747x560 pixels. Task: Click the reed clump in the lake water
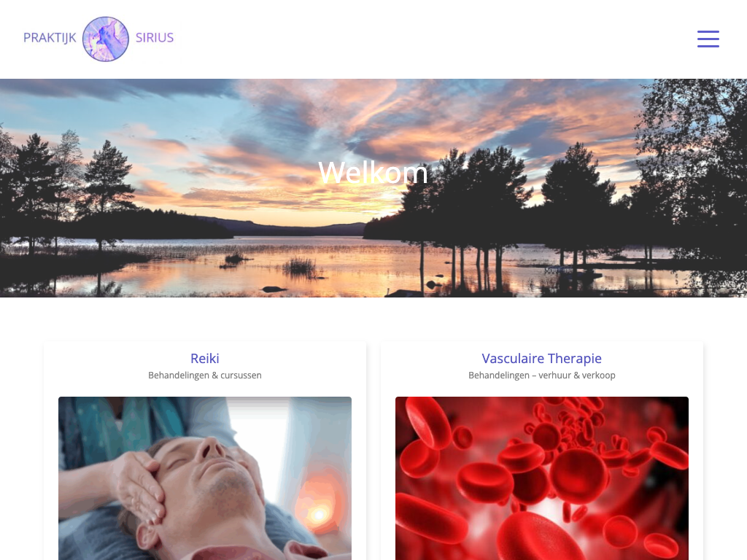coord(299,267)
